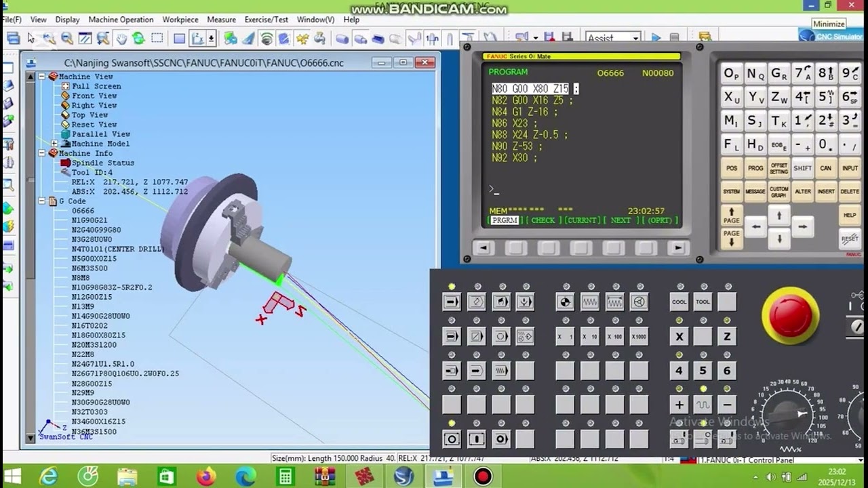Select Full Screen in Machine View tree
868x488 pixels.
(96, 86)
